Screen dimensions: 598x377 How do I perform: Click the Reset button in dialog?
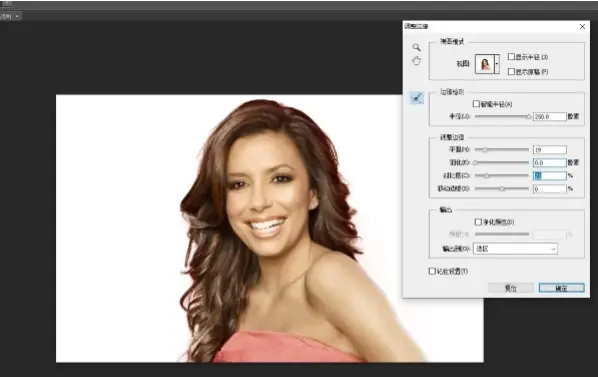coord(511,288)
